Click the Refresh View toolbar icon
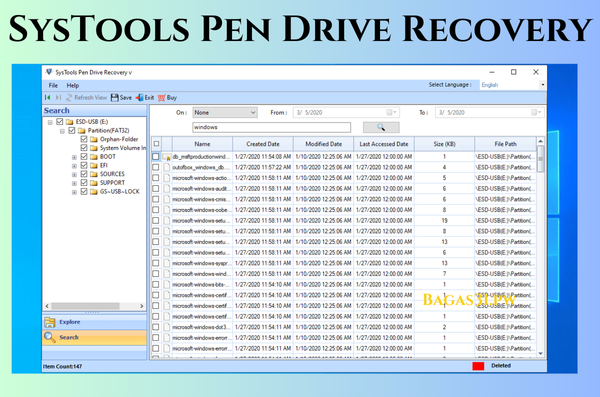Screen dimensions: 600x397 coord(69,98)
